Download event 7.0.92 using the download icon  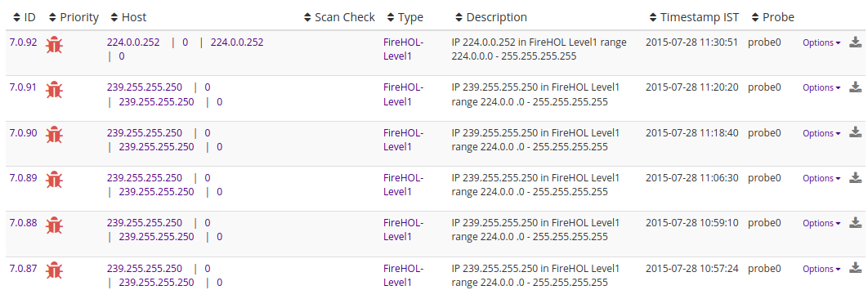click(856, 42)
